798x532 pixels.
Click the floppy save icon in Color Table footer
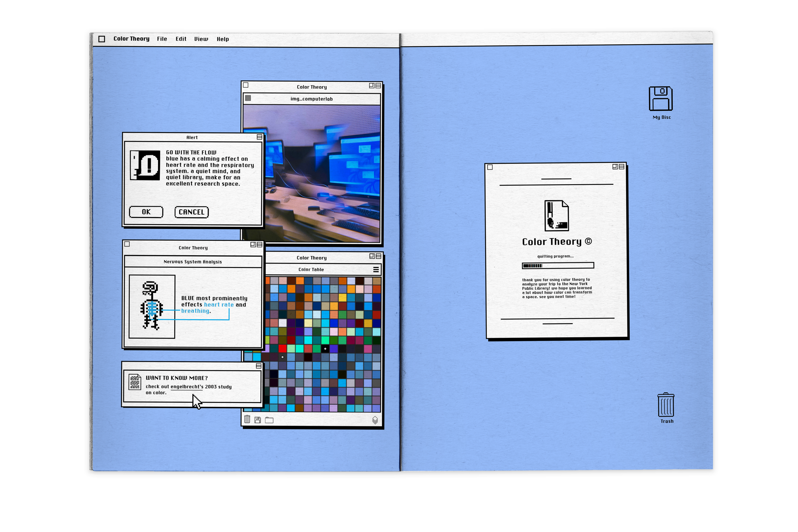click(257, 420)
